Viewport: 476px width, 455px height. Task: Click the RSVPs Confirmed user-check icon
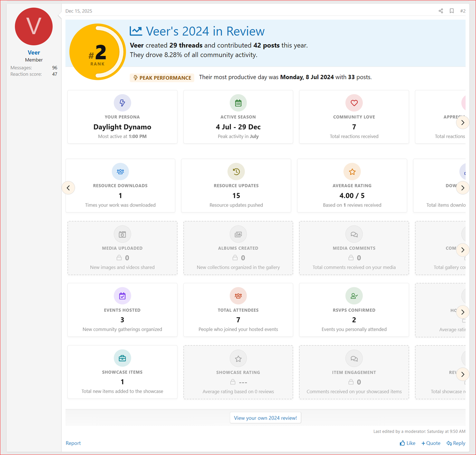point(354,296)
